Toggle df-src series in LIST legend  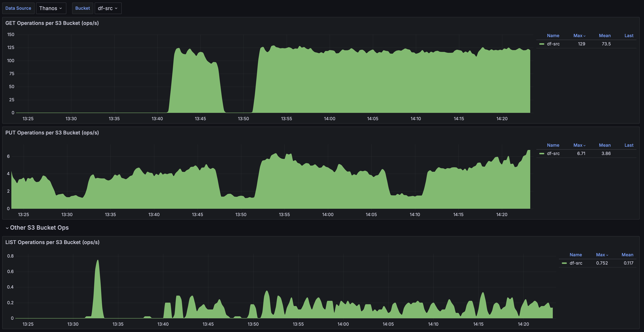click(x=576, y=263)
